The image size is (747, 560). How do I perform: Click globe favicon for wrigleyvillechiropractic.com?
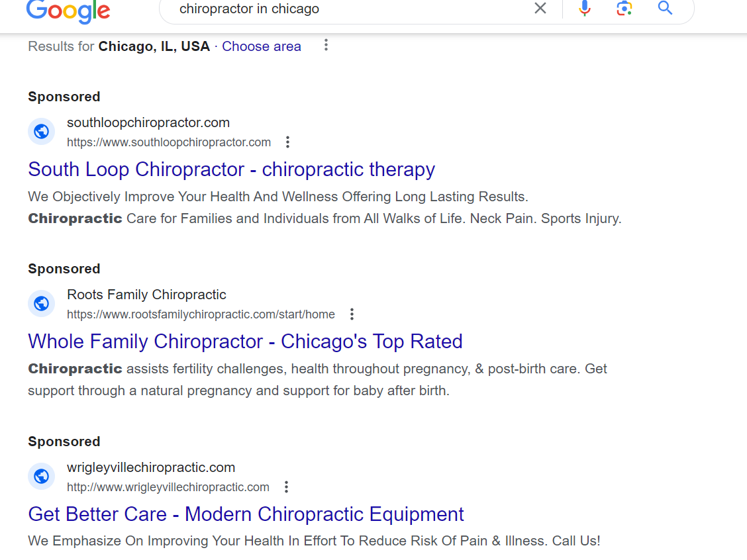point(42,476)
